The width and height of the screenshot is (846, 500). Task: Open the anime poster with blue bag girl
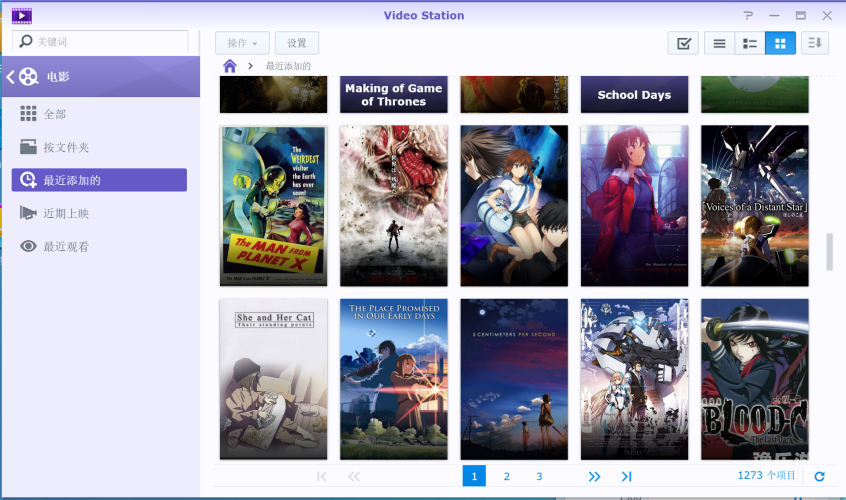tap(514, 206)
